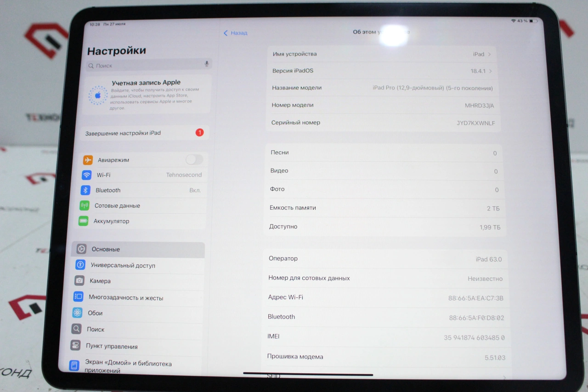588x392 pixels.
Task: Tap the Доступно value 1,99 ТБ
Action: [x=490, y=227]
